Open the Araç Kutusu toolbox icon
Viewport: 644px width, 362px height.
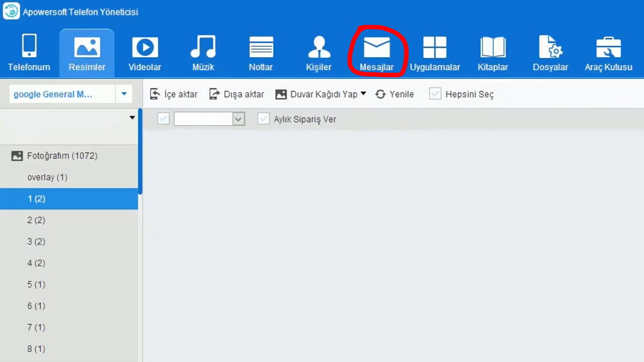(x=608, y=47)
